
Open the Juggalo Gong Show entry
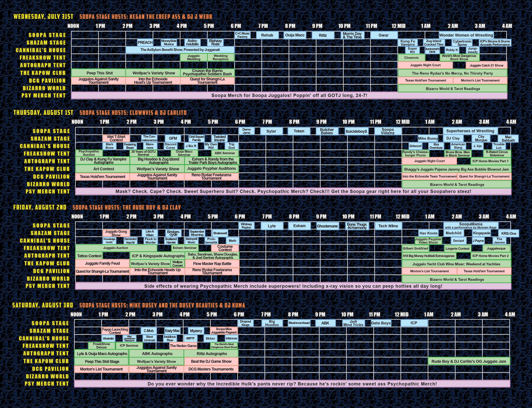(116, 233)
